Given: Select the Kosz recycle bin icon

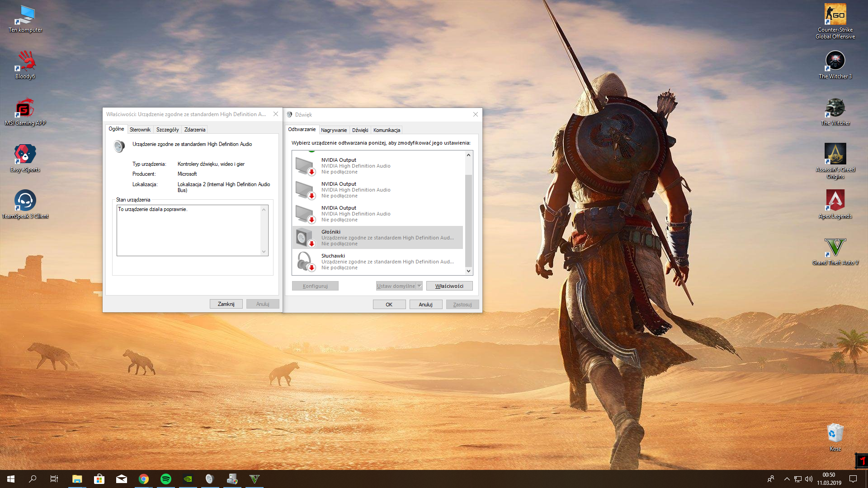Looking at the screenshot, I should coord(835,437).
